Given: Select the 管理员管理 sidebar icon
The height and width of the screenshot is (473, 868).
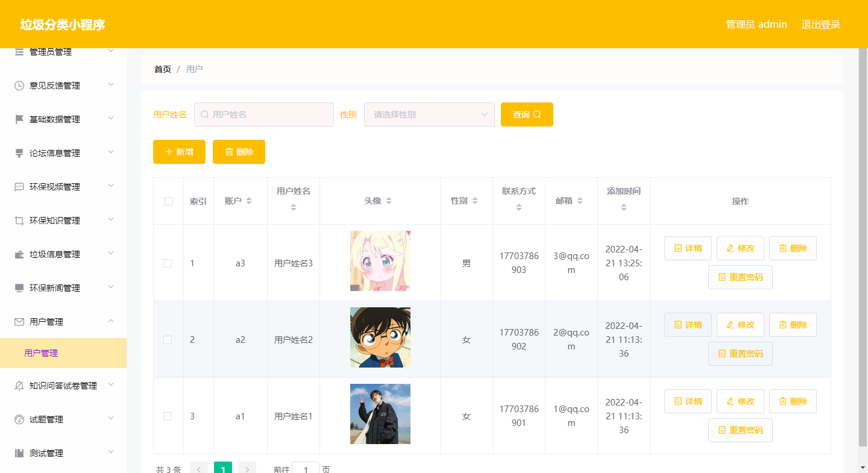Looking at the screenshot, I should (x=19, y=52).
